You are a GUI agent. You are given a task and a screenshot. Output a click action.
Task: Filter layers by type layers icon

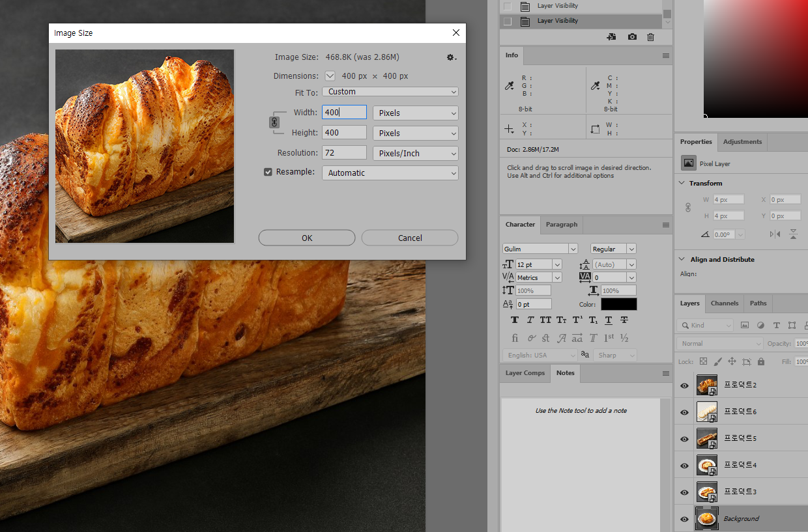pos(776,325)
